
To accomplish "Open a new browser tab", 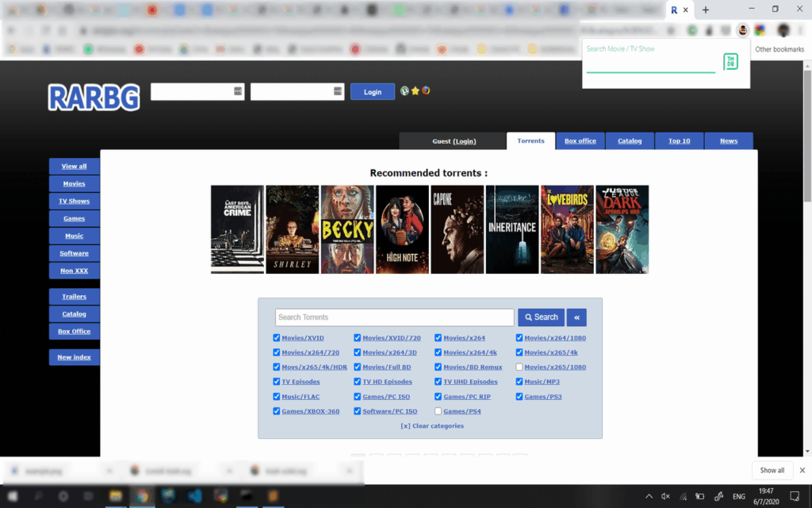I will [x=705, y=10].
